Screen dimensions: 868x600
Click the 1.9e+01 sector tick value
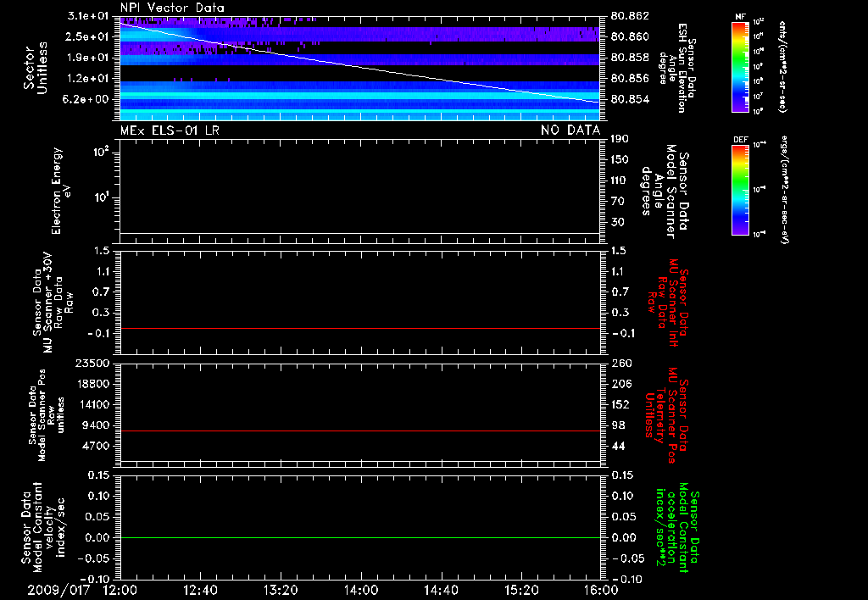click(x=88, y=58)
